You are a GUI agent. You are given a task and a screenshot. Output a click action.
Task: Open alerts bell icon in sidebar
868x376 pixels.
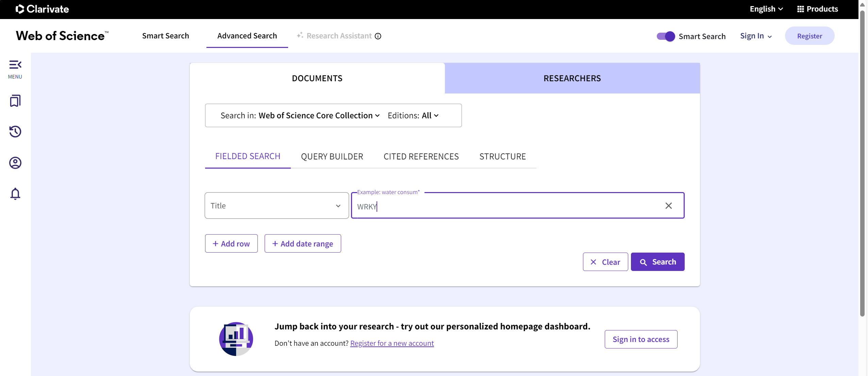pyautogui.click(x=15, y=194)
